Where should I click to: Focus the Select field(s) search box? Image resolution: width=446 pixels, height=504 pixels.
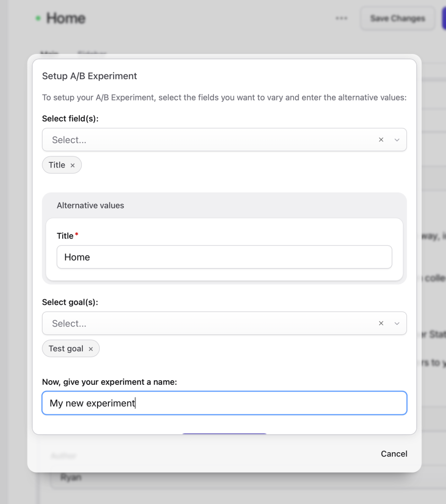coord(209,140)
